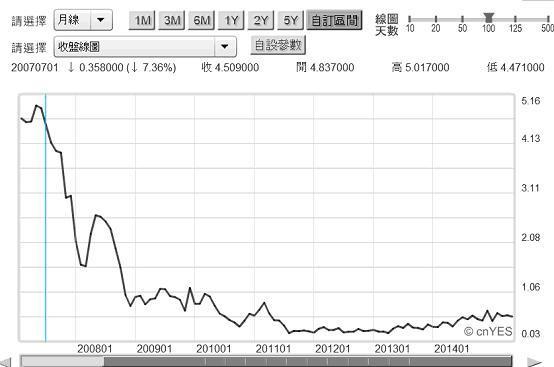The image size is (554, 367).
Task: Click the 0.03 y-axis label
Action: pos(531,333)
